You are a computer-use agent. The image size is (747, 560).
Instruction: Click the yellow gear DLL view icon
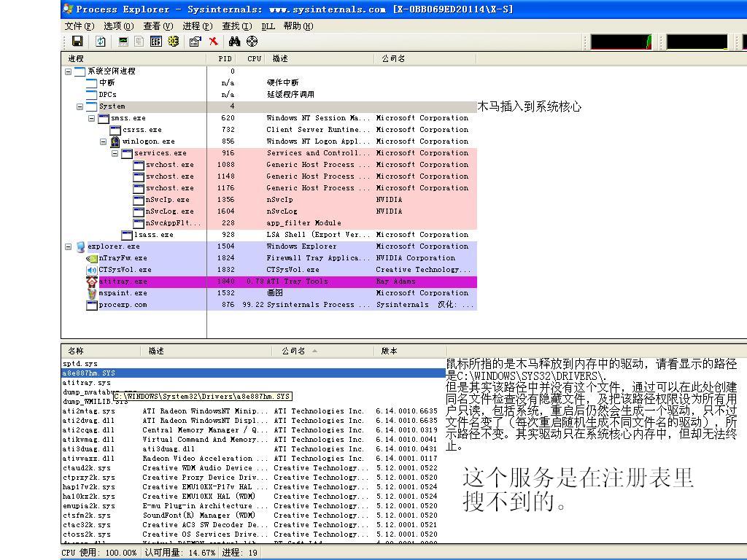[174, 42]
